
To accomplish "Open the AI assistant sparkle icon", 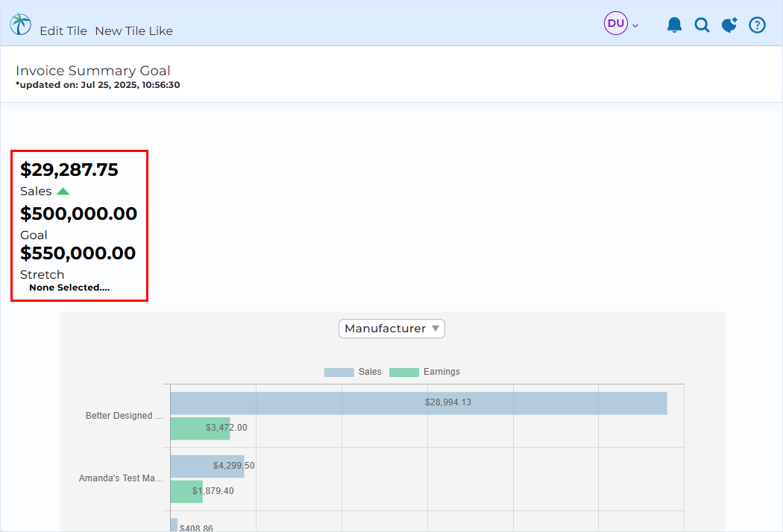I will tap(729, 25).
